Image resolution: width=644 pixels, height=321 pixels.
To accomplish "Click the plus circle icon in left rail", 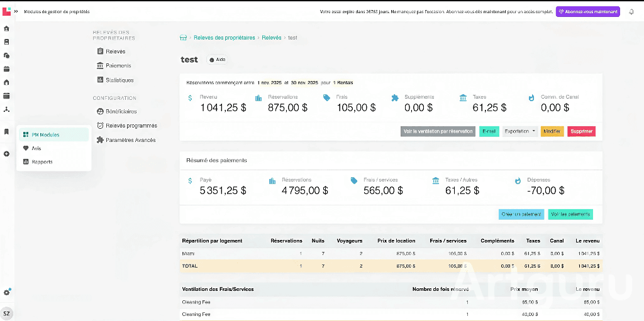I will pos(6,154).
